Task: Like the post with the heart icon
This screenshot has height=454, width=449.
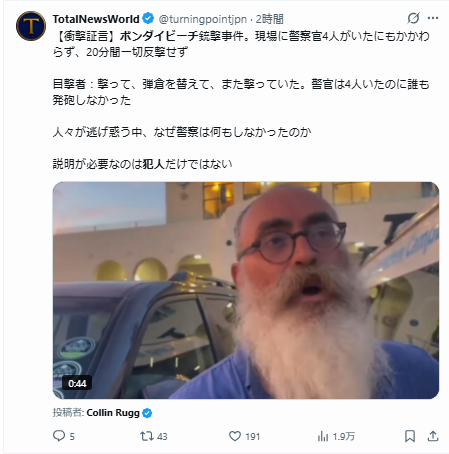Action: click(x=235, y=436)
